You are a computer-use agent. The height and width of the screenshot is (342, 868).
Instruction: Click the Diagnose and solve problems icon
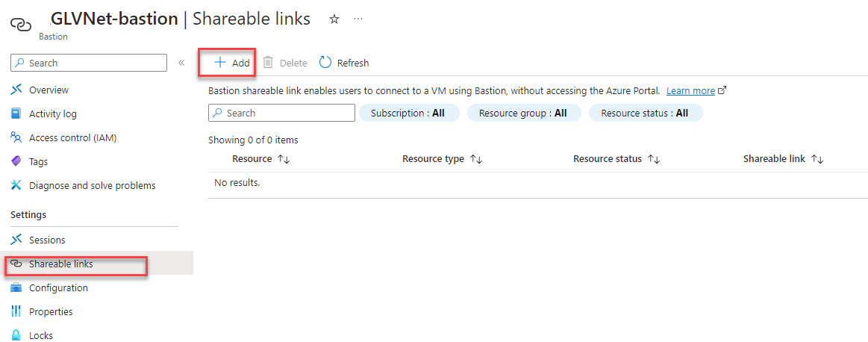point(16,185)
